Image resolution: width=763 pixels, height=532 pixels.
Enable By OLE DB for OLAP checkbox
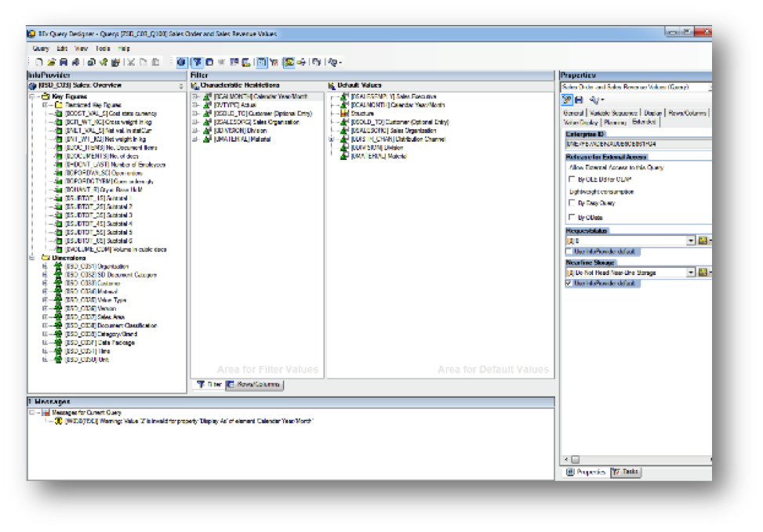pos(572,179)
